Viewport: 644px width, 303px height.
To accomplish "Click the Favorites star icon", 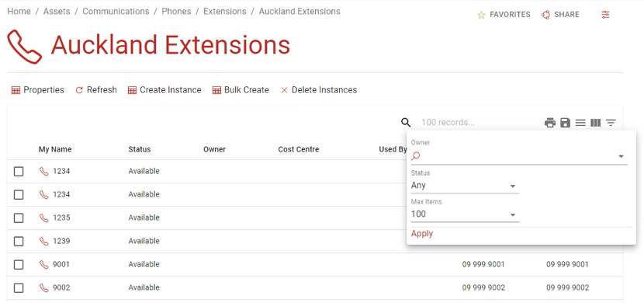I will point(481,15).
